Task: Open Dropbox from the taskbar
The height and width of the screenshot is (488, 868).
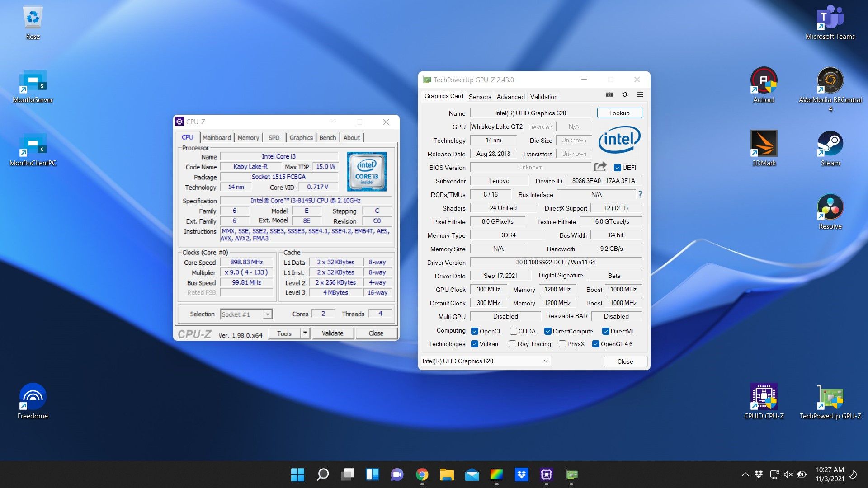Action: click(x=521, y=474)
